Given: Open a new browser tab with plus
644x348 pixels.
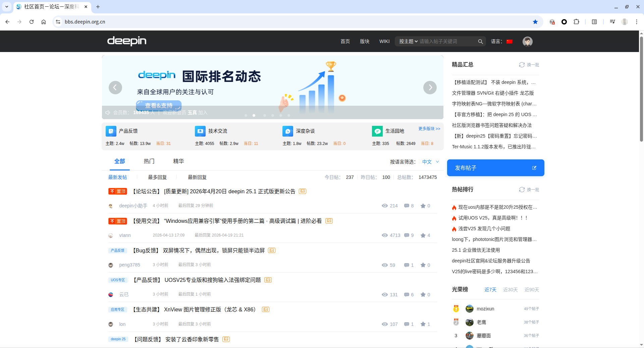Looking at the screenshot, I should click(98, 7).
